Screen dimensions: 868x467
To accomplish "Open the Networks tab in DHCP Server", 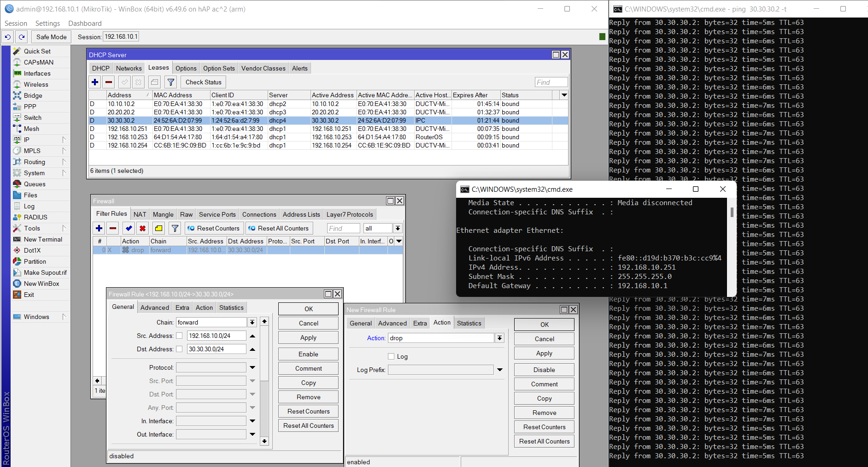I will pyautogui.click(x=129, y=68).
